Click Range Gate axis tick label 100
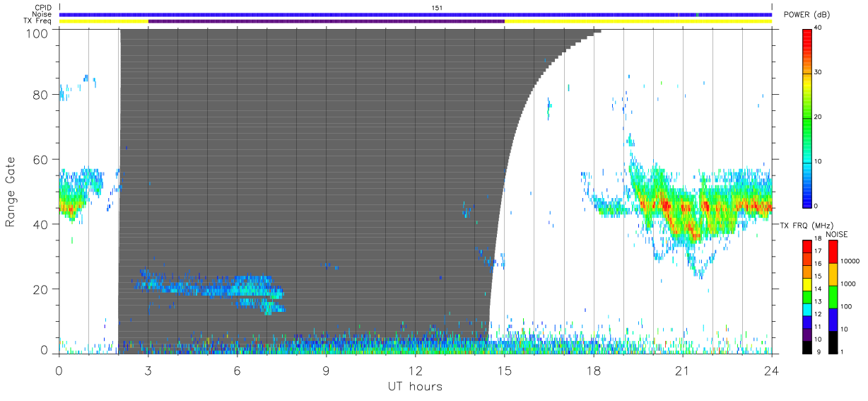Image resolution: width=868 pixels, height=401 pixels. click(37, 33)
